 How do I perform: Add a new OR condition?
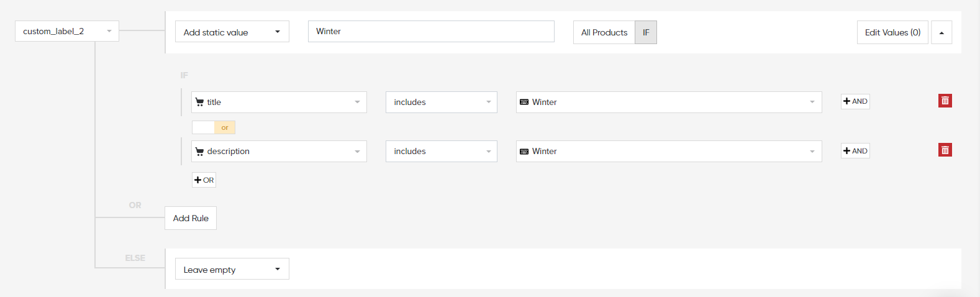click(204, 180)
